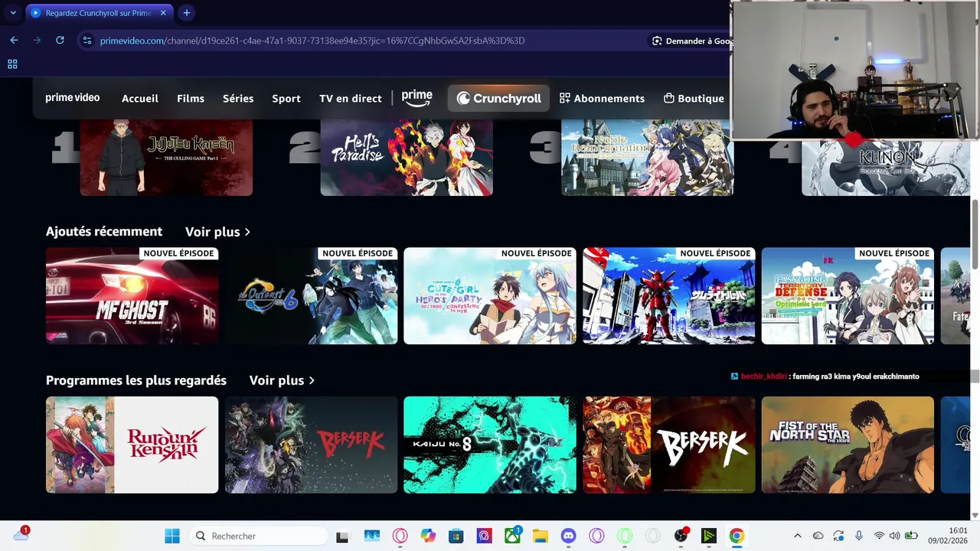Open Discord from the taskbar
980x551 pixels.
[568, 536]
